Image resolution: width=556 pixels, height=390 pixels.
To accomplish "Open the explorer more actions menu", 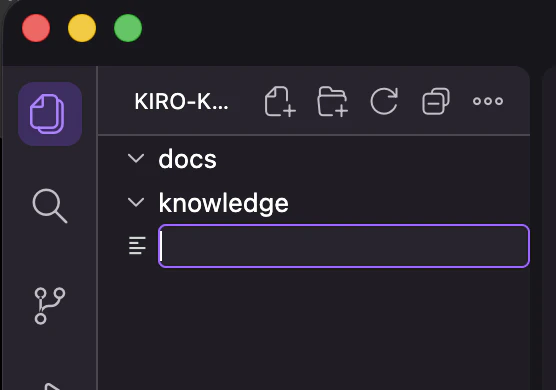I will pos(488,101).
